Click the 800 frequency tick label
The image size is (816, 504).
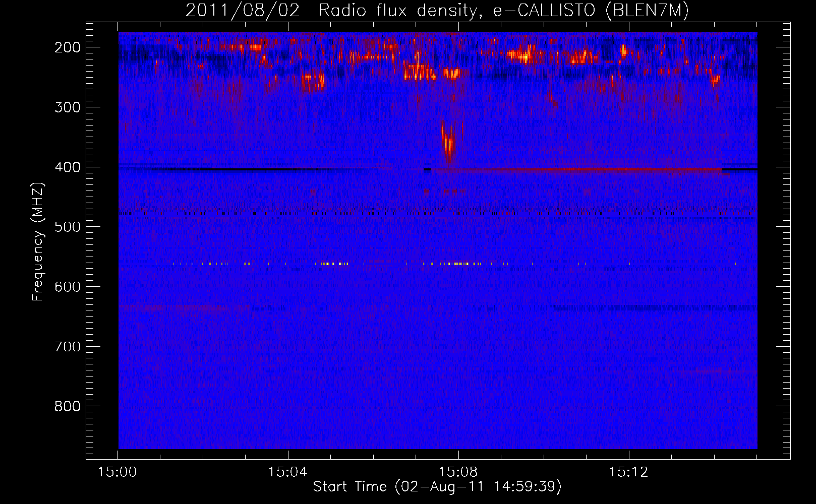click(x=68, y=406)
